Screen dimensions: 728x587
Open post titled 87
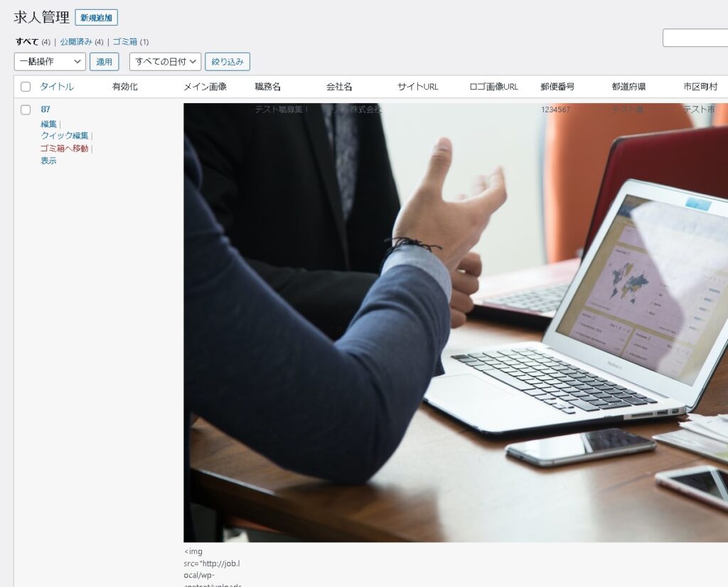[45, 109]
